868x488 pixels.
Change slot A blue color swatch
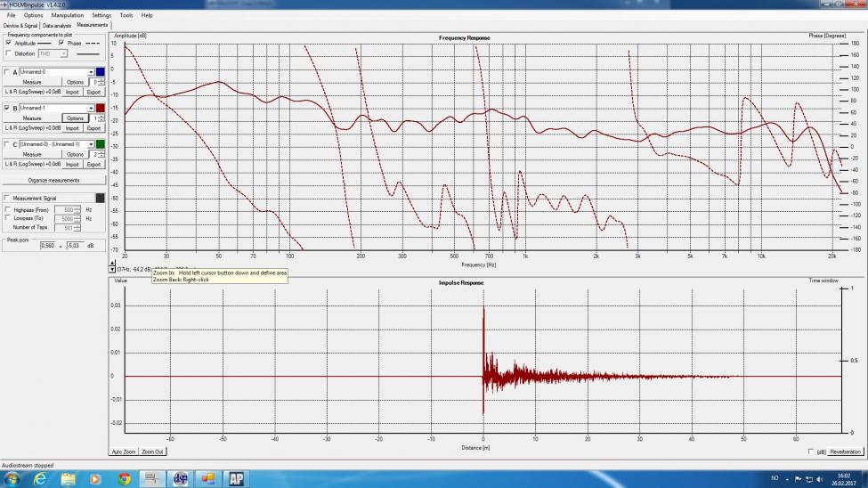(x=101, y=72)
